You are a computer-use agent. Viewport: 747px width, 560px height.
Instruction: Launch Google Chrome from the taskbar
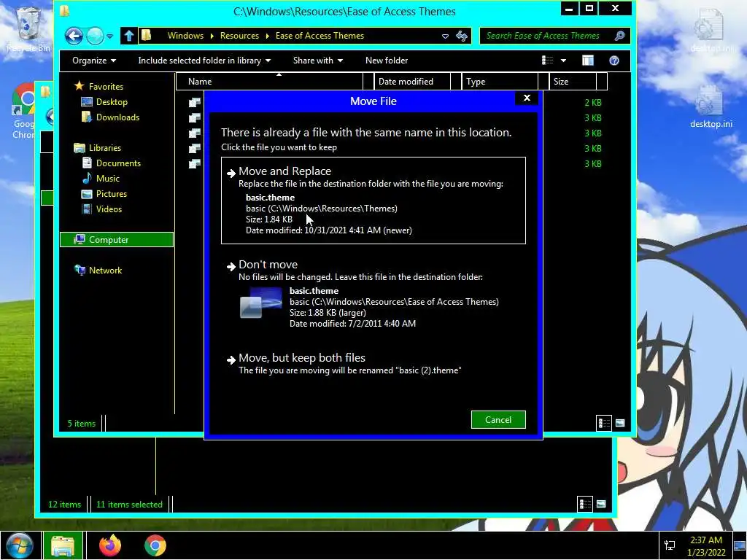click(x=155, y=545)
